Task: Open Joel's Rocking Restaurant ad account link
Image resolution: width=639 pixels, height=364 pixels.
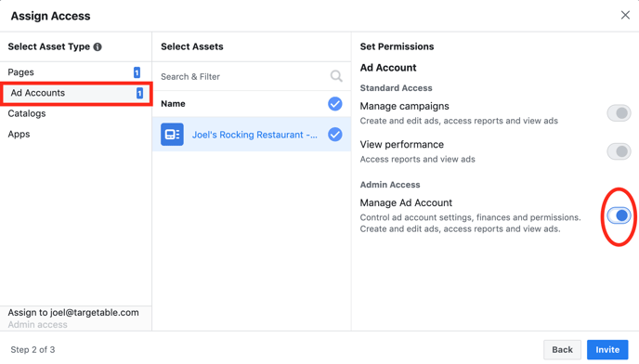Action: (254, 135)
